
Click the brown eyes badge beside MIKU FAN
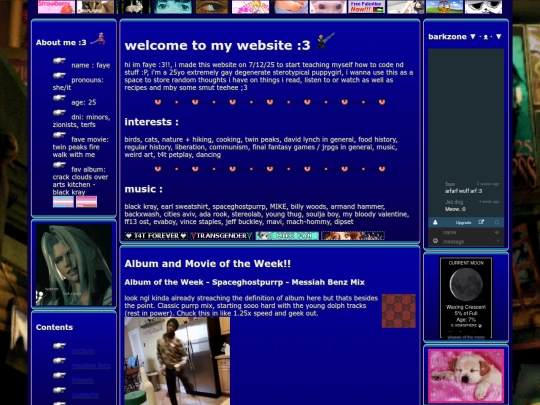tap(353, 236)
